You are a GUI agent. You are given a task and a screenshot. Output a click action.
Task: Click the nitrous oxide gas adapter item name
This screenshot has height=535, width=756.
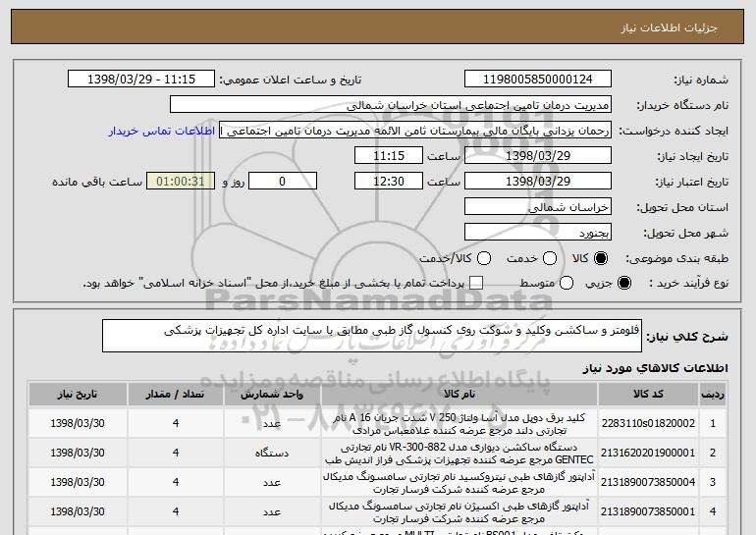coord(459,483)
